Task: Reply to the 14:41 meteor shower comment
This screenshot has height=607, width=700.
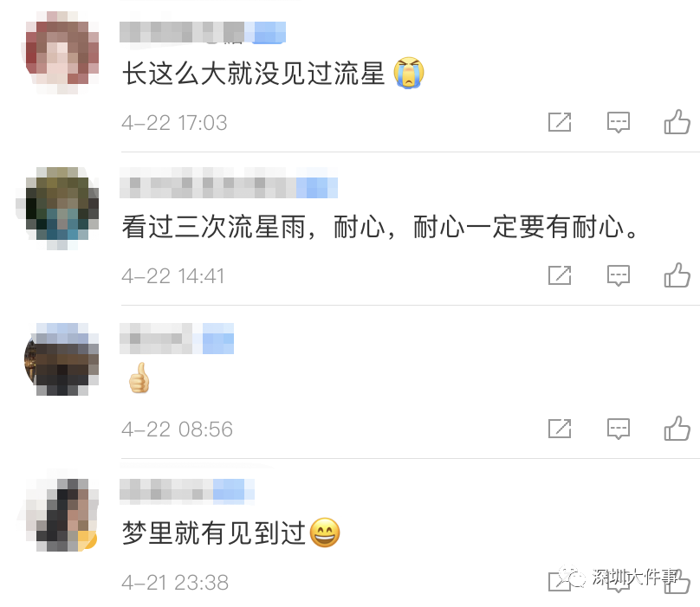Action: [x=619, y=275]
